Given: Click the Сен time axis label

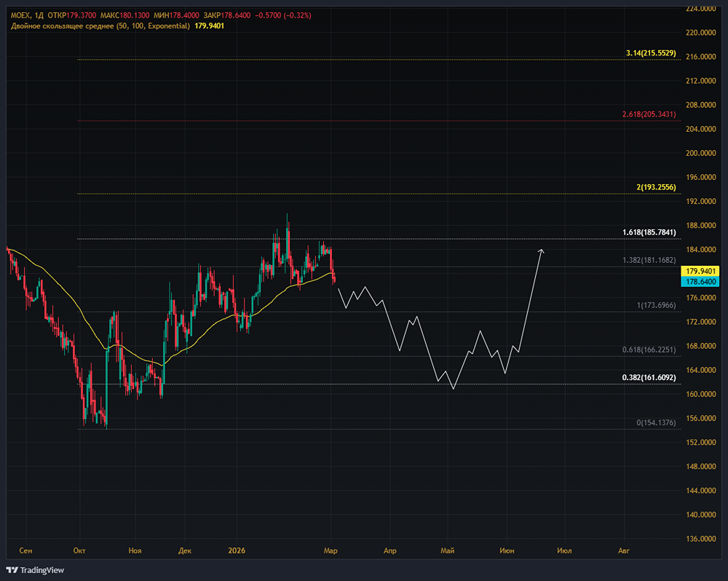Looking at the screenshot, I should tap(25, 551).
